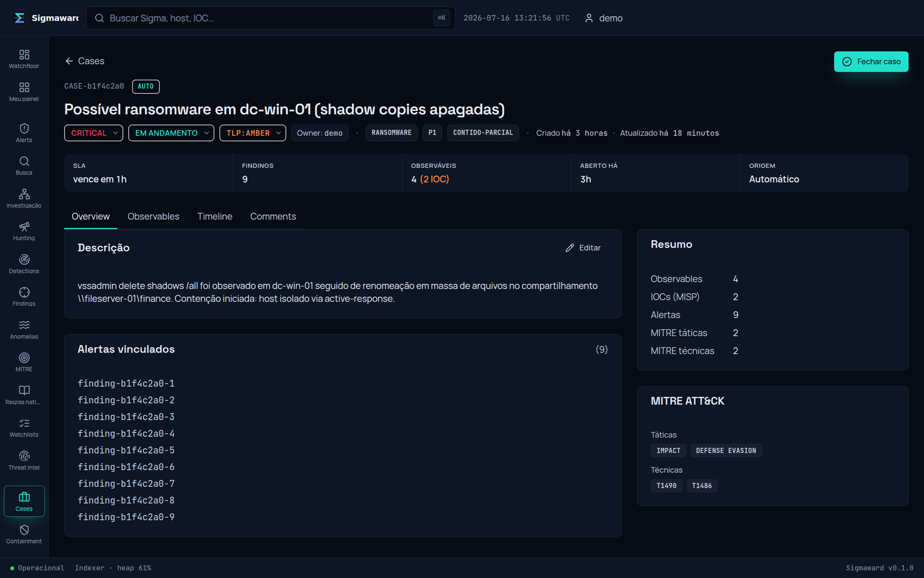
Task: Open finding-b1f4c2a0-9
Action: [x=126, y=517]
